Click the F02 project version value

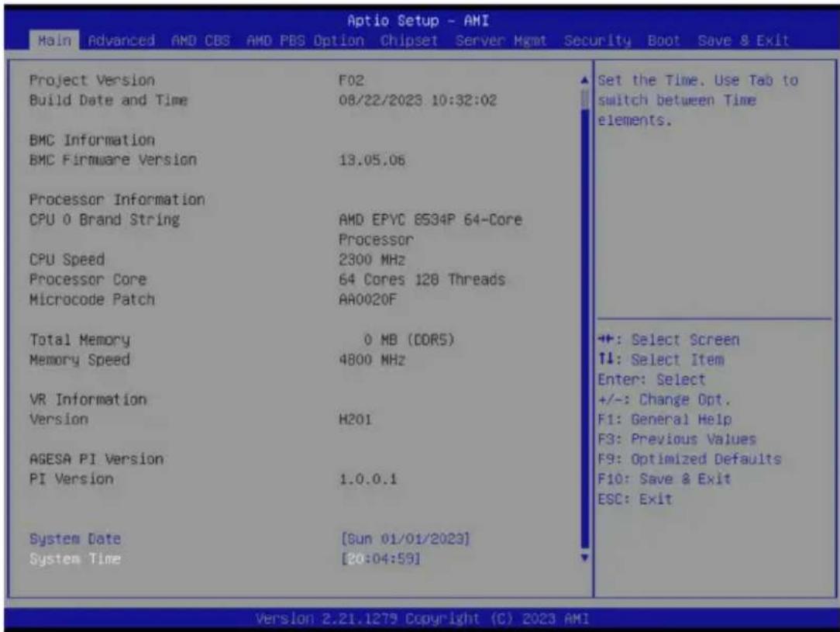point(352,81)
